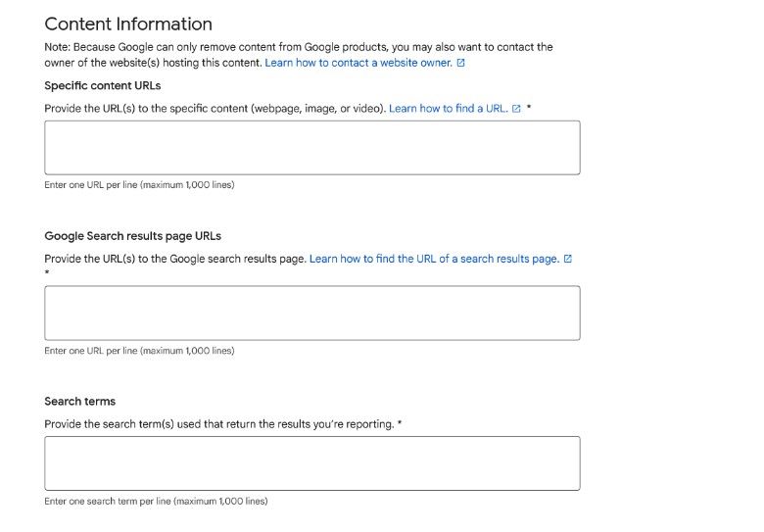Follow the 'Learn how to find a URL' link

click(x=449, y=109)
